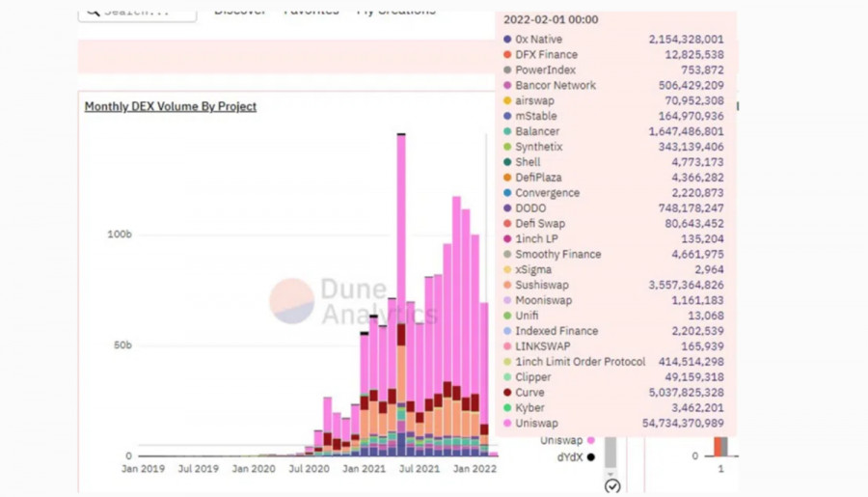Toggle the Uniswap legend entry below the tooltip
This screenshot has width=868, height=497.
coord(567,440)
